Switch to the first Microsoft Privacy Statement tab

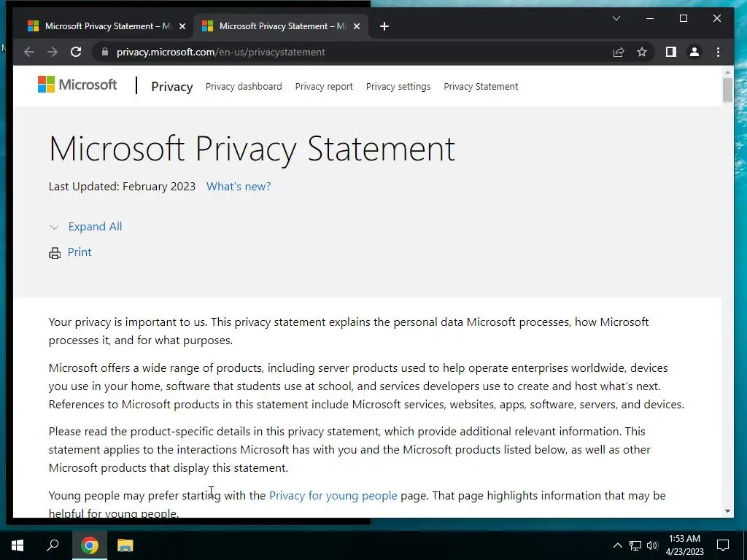(107, 26)
